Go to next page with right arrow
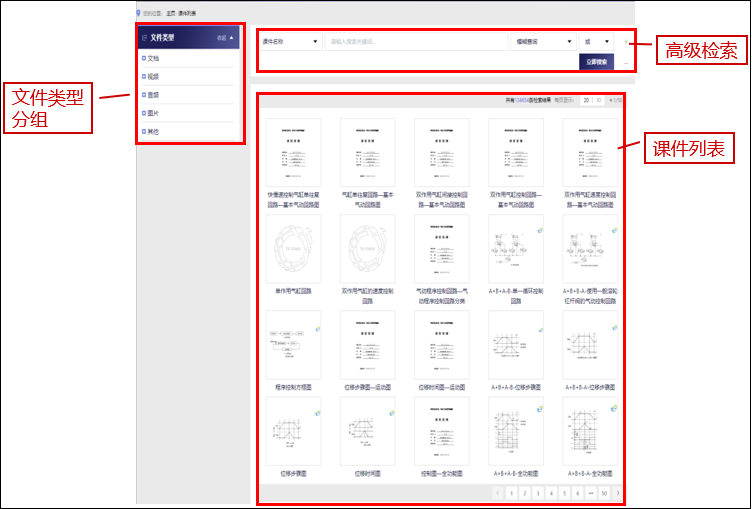752x509 pixels. click(x=618, y=493)
